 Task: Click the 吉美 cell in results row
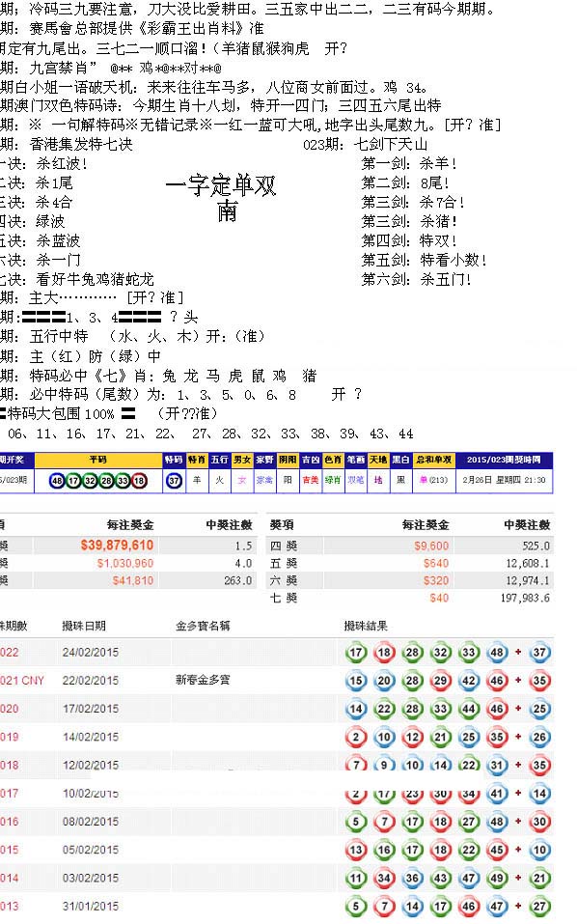(x=311, y=480)
